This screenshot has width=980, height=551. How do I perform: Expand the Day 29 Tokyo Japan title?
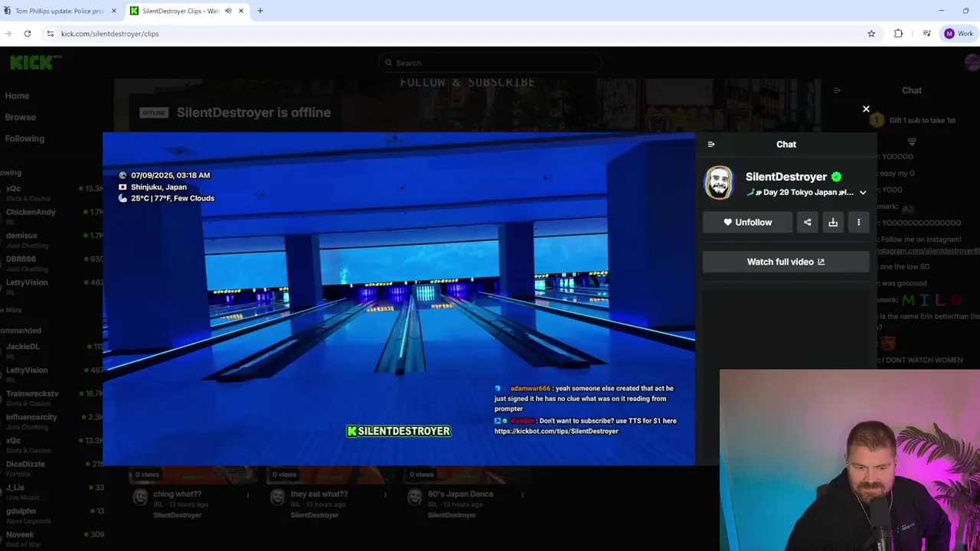pos(863,193)
